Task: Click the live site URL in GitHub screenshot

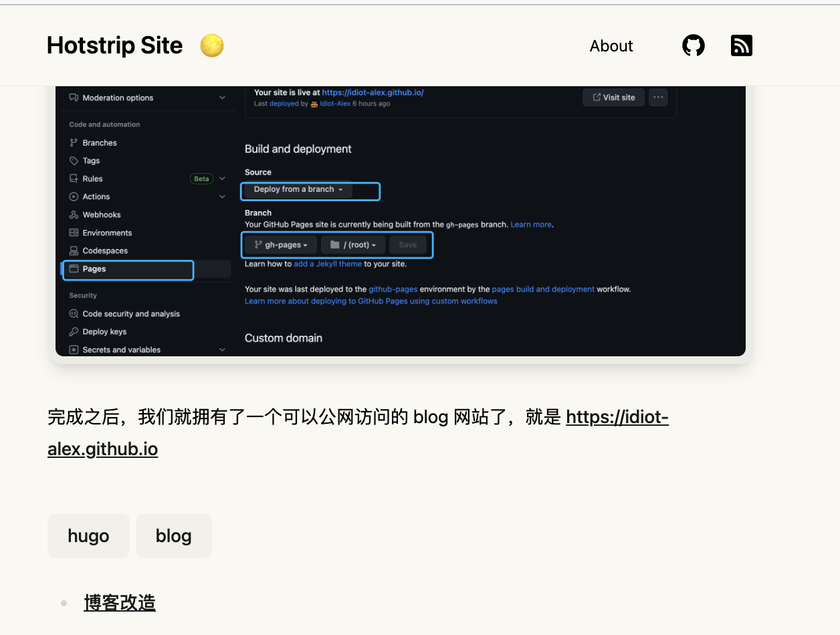Action: tap(373, 92)
